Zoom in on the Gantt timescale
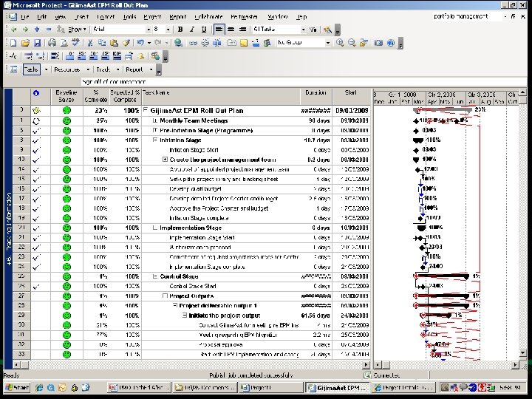The image size is (532, 399). [x=340, y=43]
